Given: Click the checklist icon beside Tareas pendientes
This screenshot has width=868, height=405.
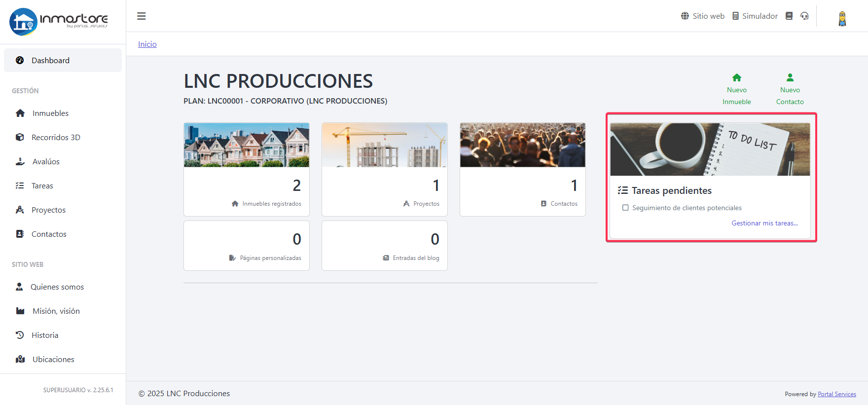Looking at the screenshot, I should tap(623, 190).
